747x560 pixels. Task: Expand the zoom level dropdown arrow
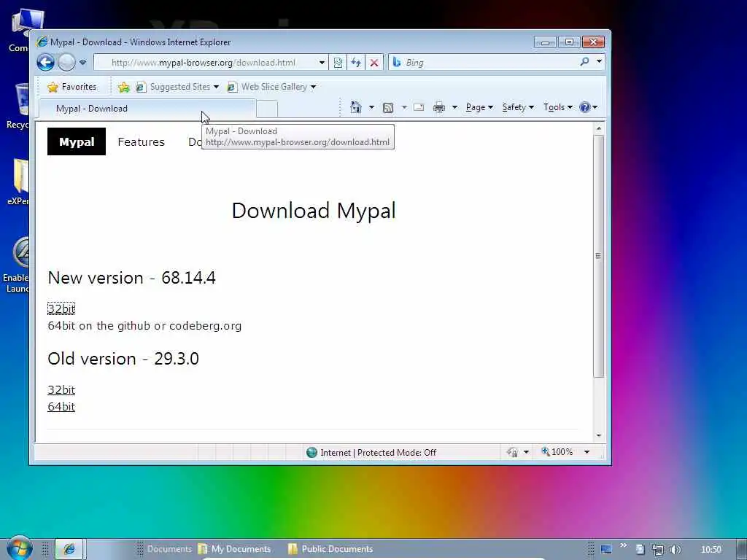[x=587, y=452]
